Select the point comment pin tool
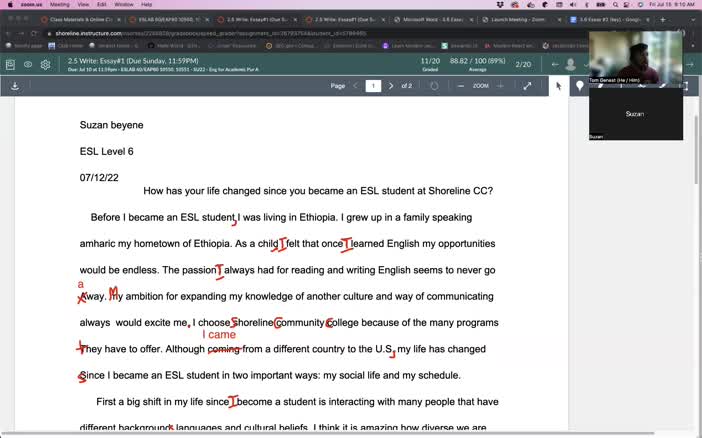The width and height of the screenshot is (702, 438). tap(580, 86)
